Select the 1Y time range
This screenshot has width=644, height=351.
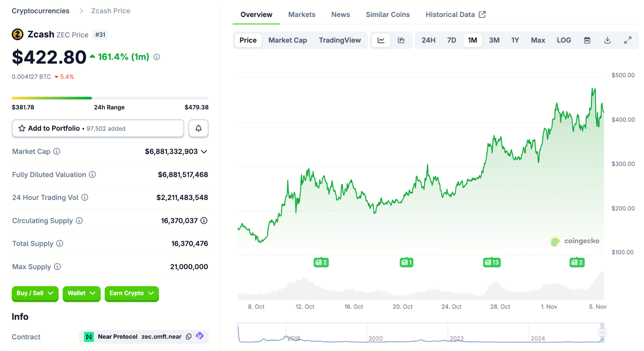[515, 40]
